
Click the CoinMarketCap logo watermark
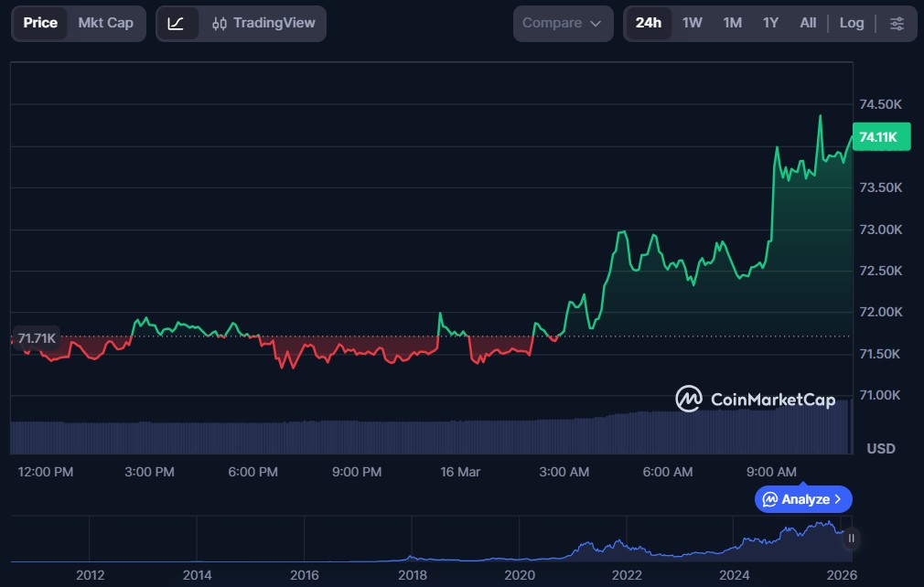point(755,399)
